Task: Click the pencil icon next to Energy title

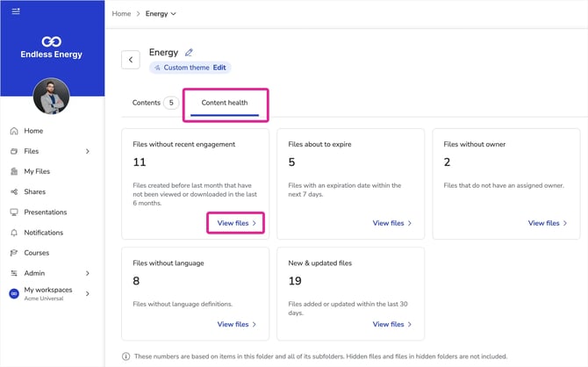Action: (x=189, y=53)
